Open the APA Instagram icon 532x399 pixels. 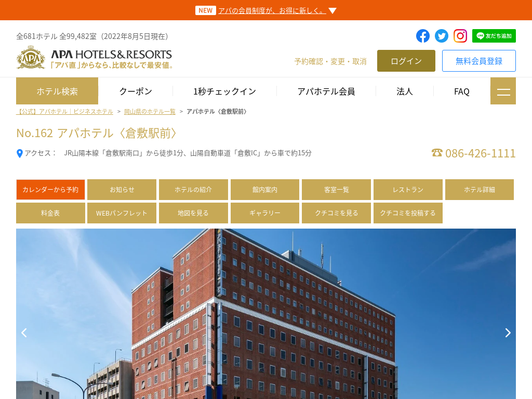460,36
